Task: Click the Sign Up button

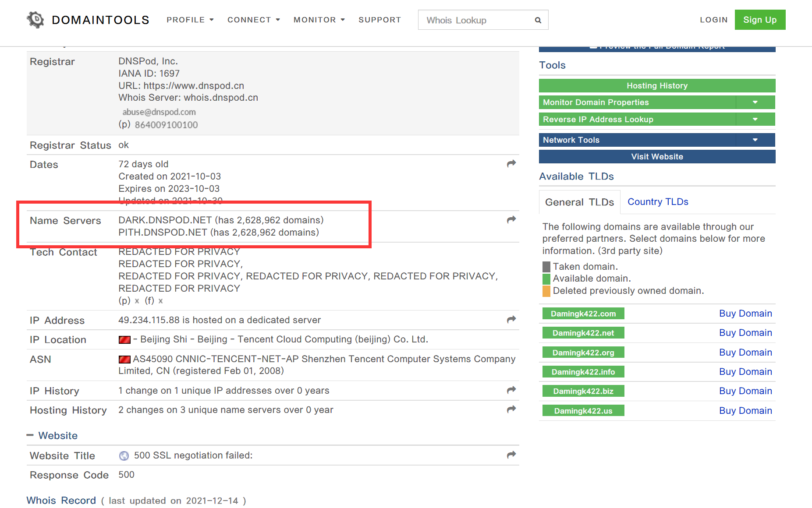Action: (760, 20)
